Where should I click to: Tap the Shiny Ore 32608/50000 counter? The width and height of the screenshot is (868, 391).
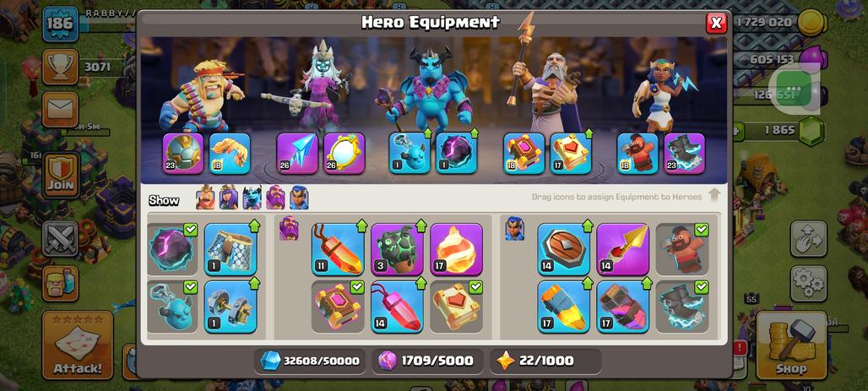coord(310,361)
